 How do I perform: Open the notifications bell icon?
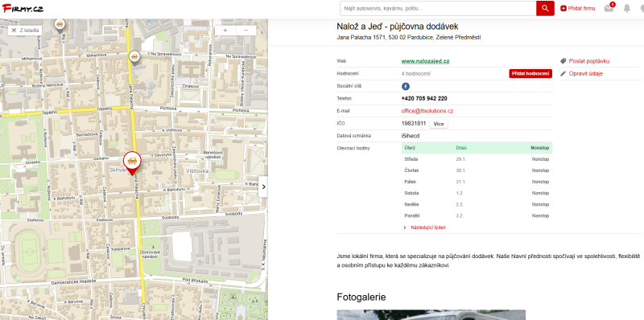[627, 8]
